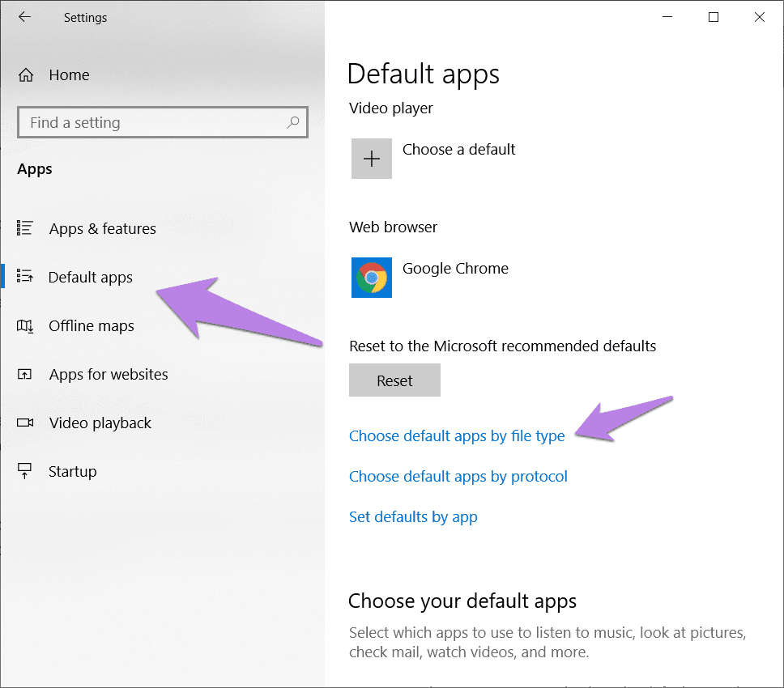
Task: Click the Offline maps icon
Action: 25,326
